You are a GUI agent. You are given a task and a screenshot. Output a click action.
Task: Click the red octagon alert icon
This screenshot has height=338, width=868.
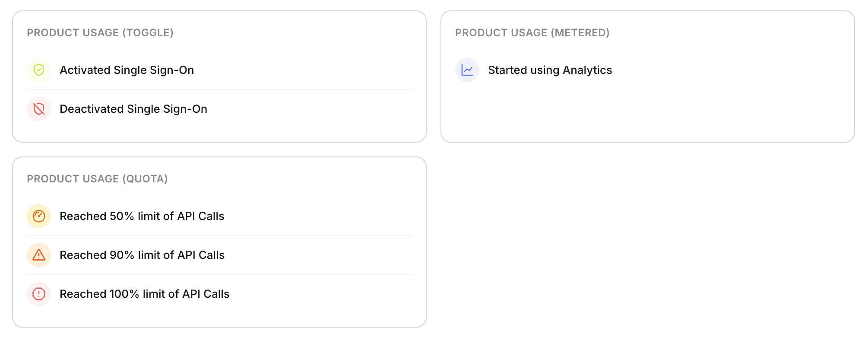point(39,294)
